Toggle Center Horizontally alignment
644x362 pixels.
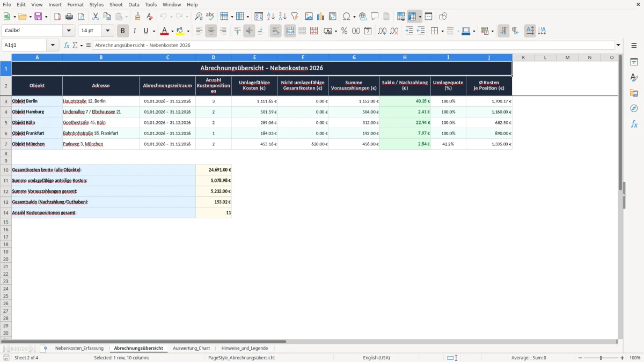click(x=211, y=31)
